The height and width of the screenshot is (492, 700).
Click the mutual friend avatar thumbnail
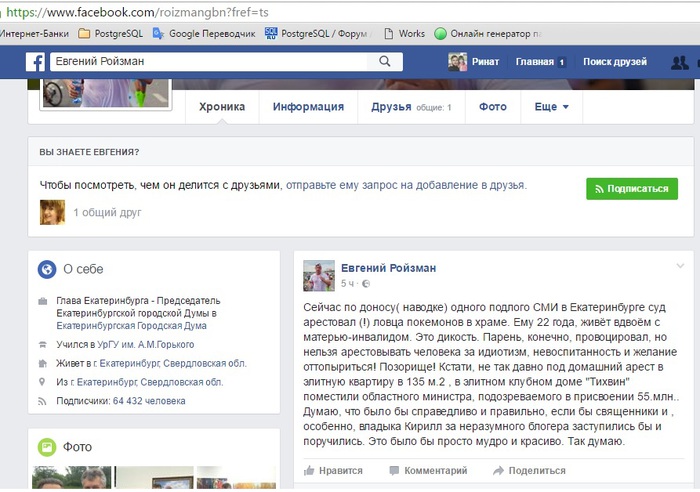pyautogui.click(x=52, y=212)
